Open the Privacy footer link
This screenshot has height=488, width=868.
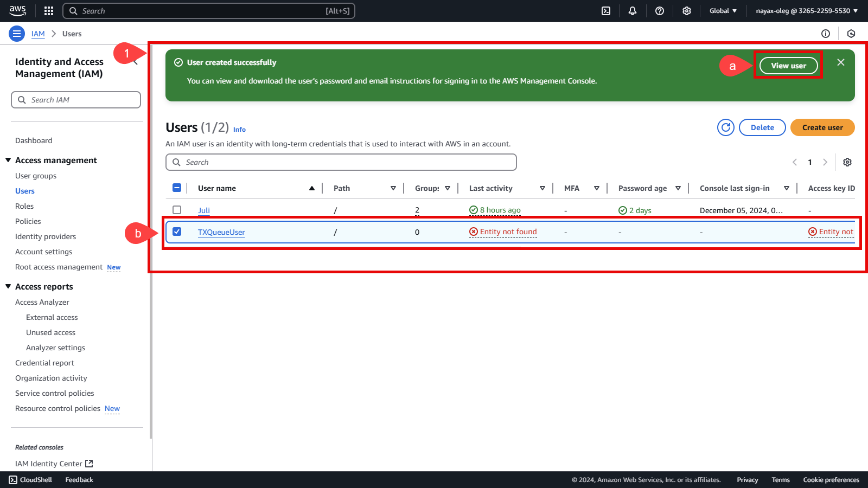point(748,480)
